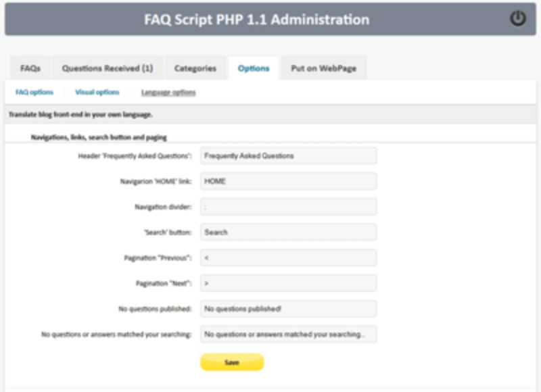Select the Options tab
Image resolution: width=541 pixels, height=392 pixels.
[254, 68]
